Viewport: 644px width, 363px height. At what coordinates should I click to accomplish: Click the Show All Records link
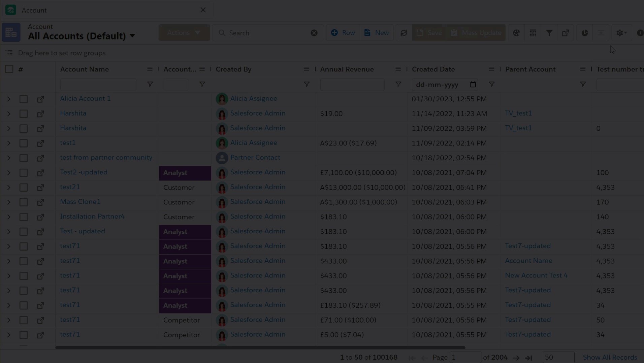pos(610,357)
